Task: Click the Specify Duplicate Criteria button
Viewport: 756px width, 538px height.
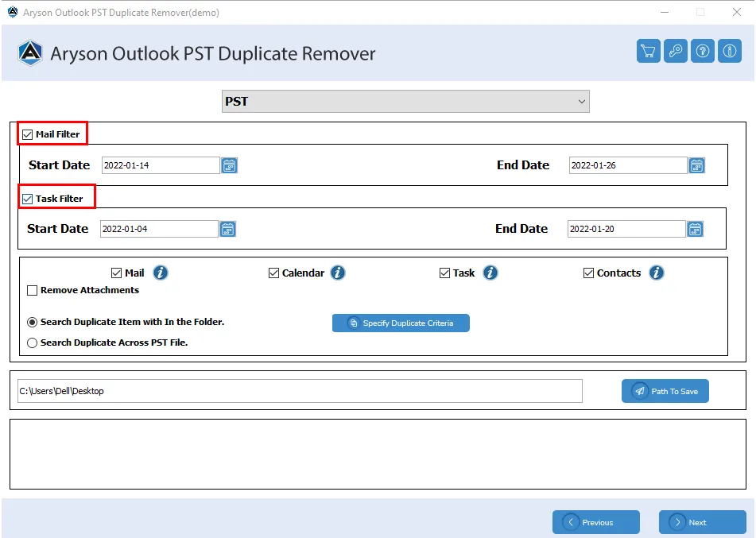Action: point(401,323)
